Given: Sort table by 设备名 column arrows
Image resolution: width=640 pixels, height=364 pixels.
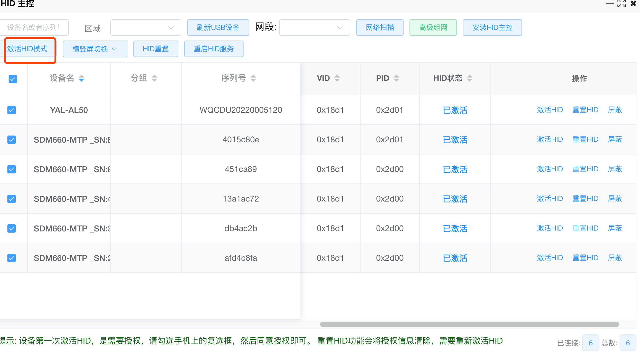Looking at the screenshot, I should click(81, 78).
